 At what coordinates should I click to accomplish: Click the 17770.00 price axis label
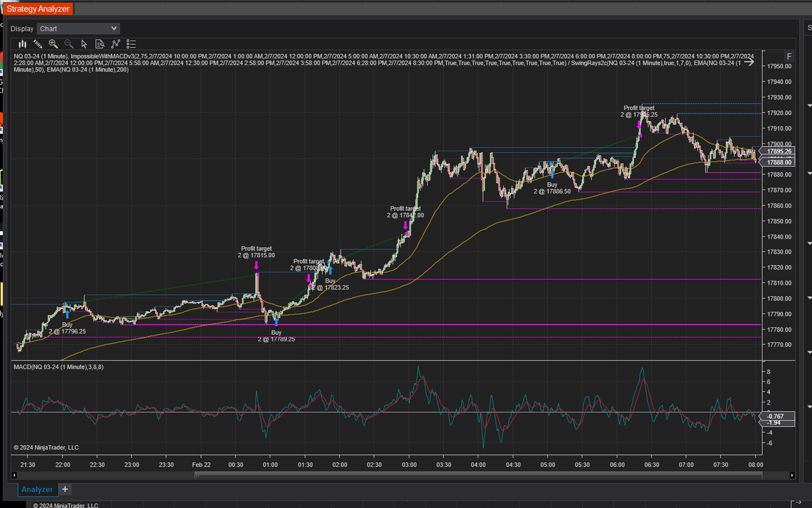click(x=780, y=345)
